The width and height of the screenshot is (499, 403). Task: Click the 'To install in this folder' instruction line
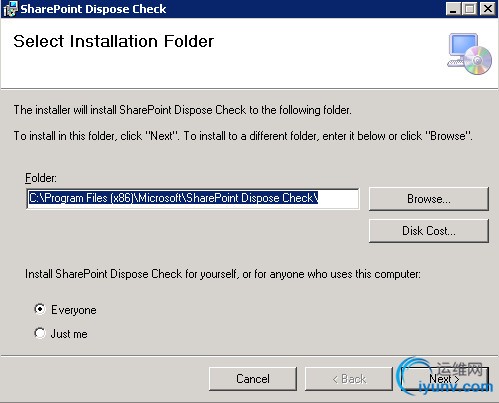243,136
